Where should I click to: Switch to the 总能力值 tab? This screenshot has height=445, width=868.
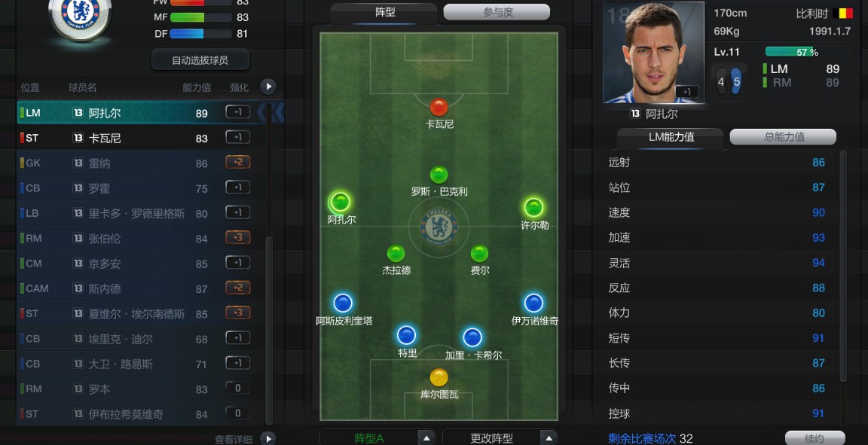tap(783, 137)
